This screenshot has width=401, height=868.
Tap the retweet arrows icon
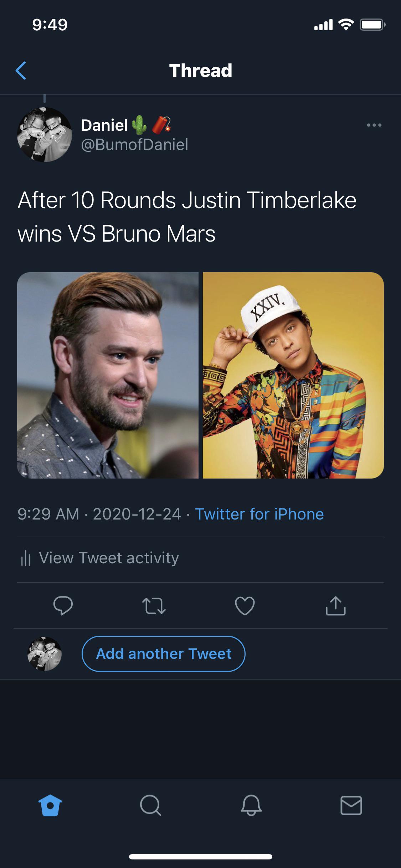154,606
